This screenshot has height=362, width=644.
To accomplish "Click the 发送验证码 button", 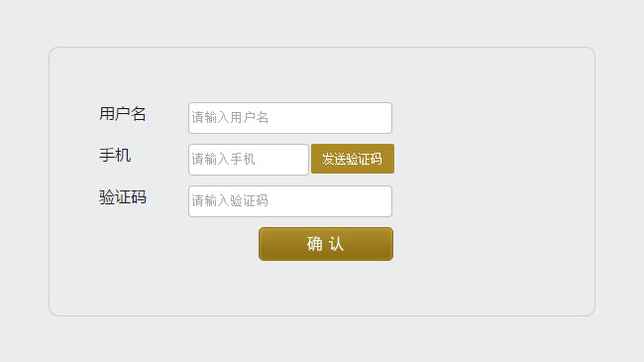I will pyautogui.click(x=353, y=159).
